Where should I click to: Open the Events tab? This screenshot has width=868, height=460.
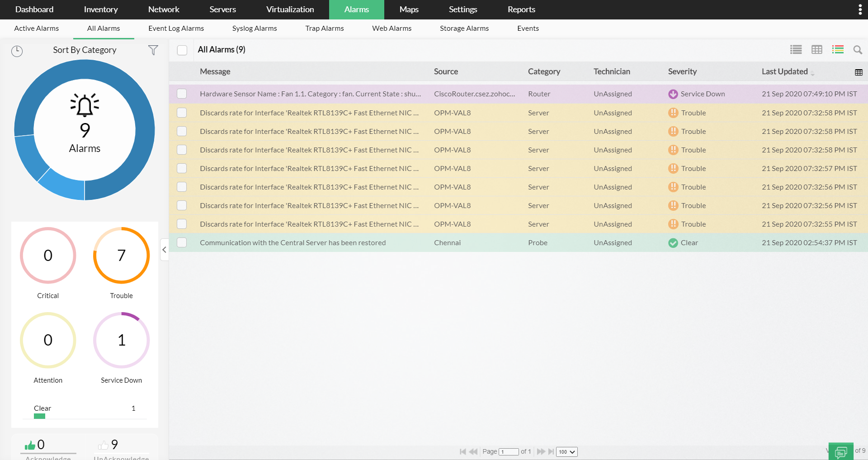click(x=528, y=28)
